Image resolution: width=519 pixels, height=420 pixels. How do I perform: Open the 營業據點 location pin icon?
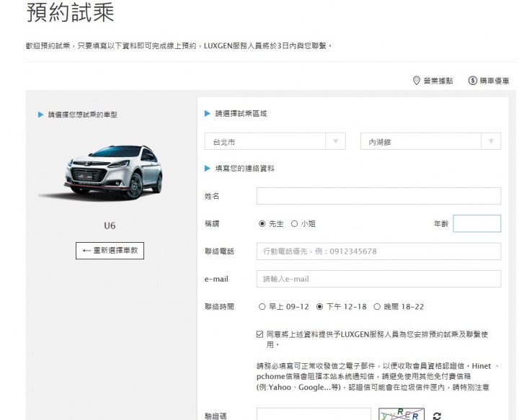point(417,81)
